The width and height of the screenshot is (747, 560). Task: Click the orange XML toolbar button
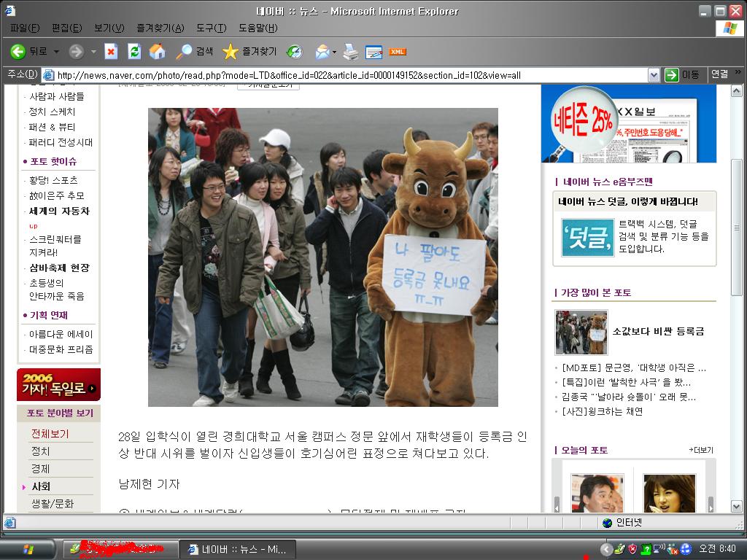398,51
